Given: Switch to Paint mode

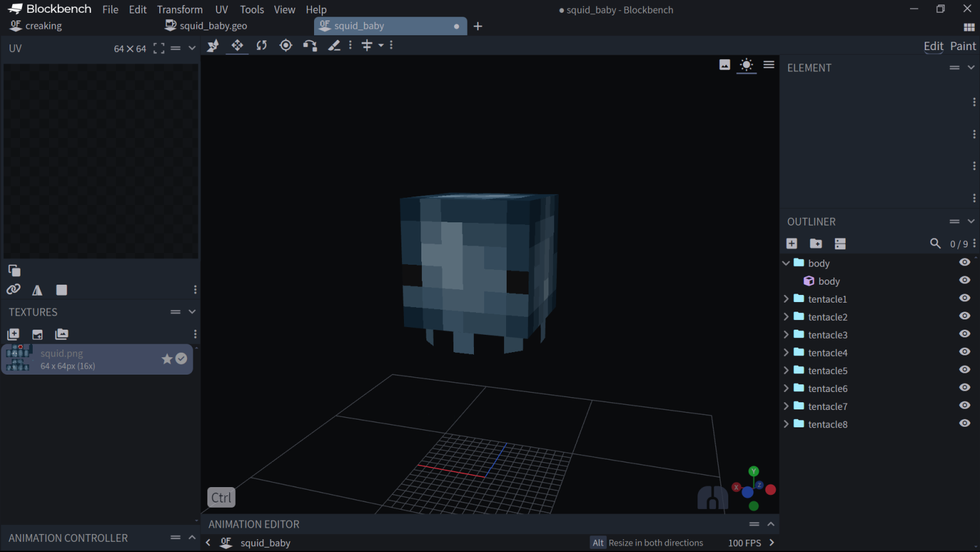Looking at the screenshot, I should coord(963,46).
